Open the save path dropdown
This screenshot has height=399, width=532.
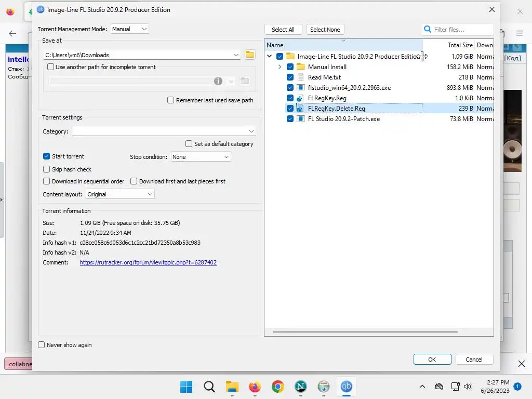tap(236, 55)
